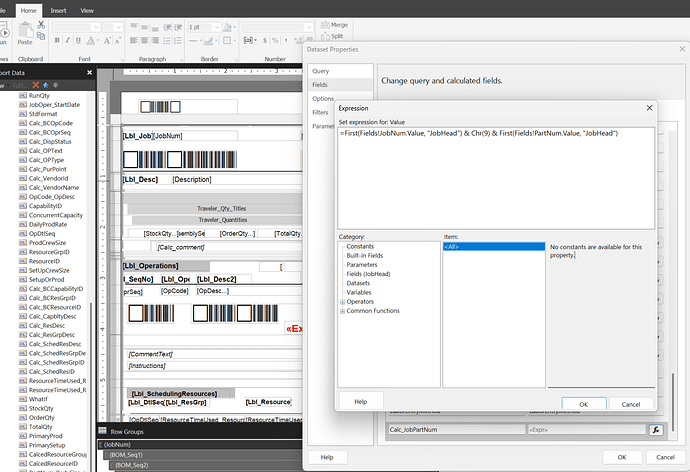Click the font color A icon
This screenshot has width=690, height=472.
(90, 40)
